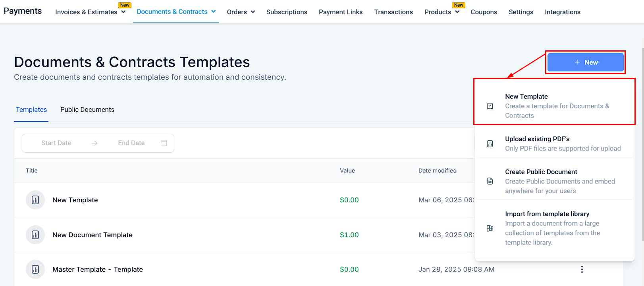The height and width of the screenshot is (286, 644).
Task: Click the $0.00 value of Master Template
Action: pos(349,269)
